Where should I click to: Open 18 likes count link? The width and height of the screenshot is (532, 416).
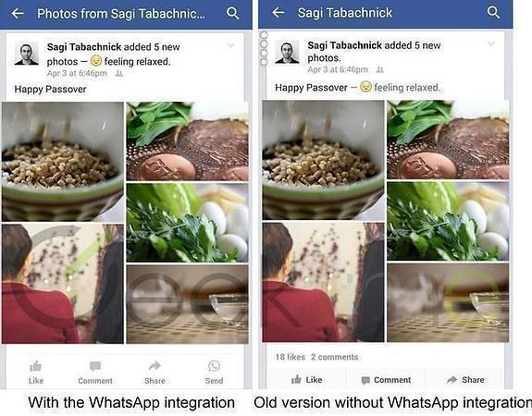(291, 357)
